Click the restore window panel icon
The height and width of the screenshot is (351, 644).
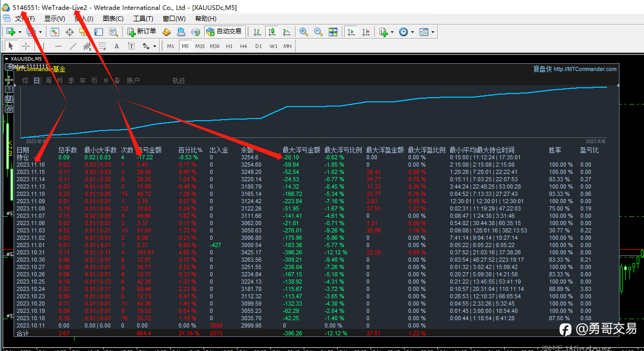click(9, 109)
